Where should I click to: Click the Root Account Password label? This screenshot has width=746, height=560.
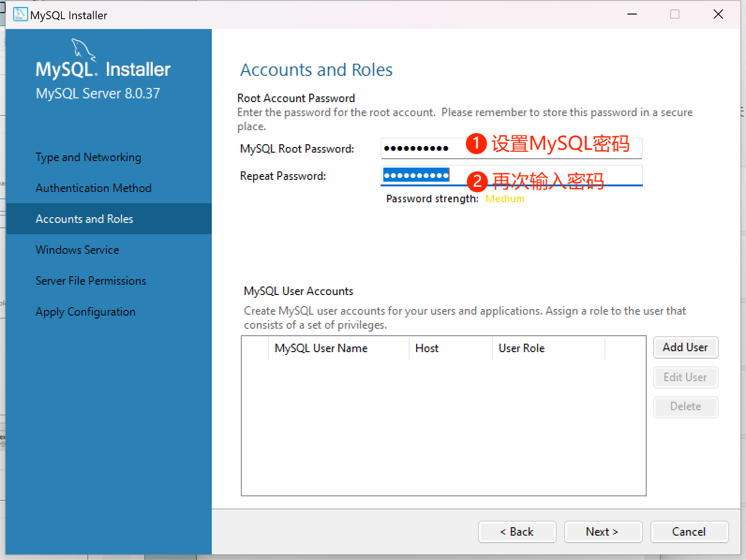click(296, 98)
